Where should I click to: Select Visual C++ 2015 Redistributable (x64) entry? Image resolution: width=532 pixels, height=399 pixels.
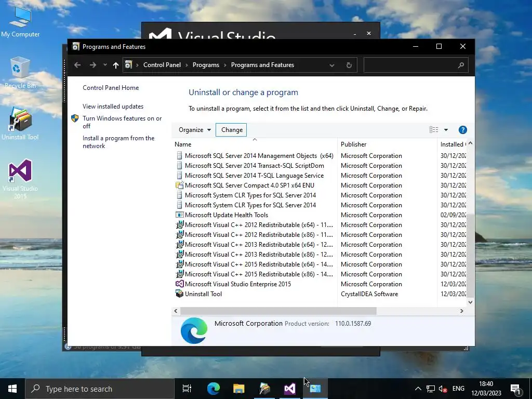click(x=259, y=264)
